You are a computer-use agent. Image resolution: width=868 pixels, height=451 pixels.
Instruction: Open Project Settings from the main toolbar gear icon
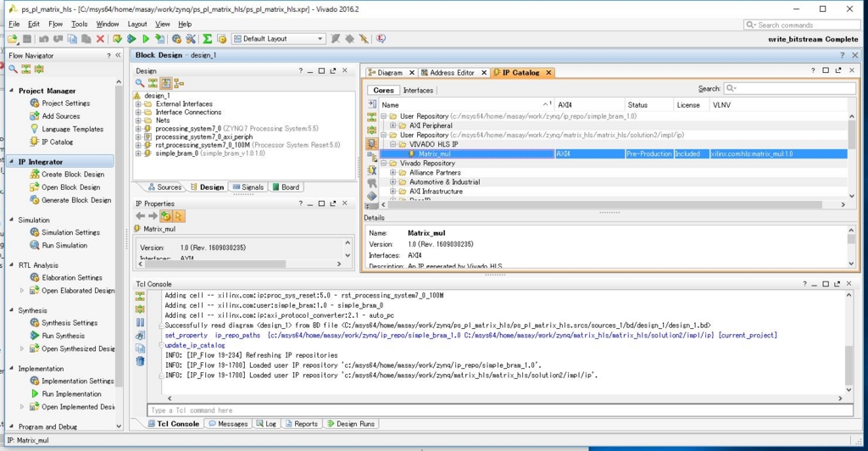[176, 39]
